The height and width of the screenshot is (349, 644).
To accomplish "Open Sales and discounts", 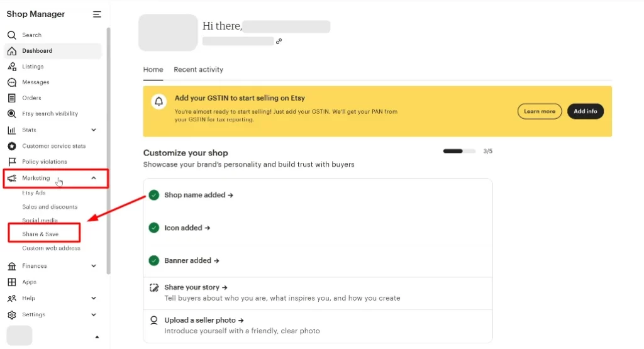I will click(x=50, y=207).
